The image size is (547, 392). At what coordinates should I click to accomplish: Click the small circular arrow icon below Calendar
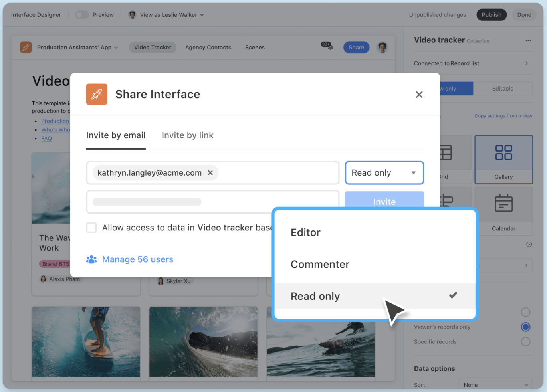coord(529,244)
